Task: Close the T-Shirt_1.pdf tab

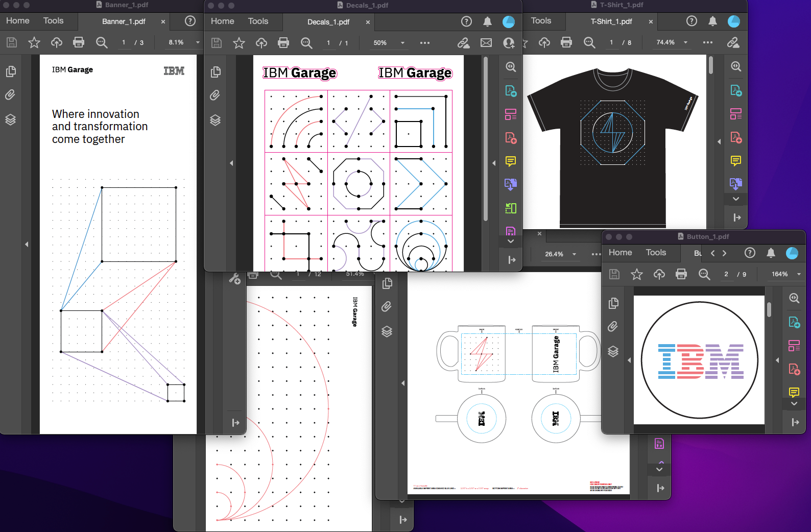Action: (651, 21)
